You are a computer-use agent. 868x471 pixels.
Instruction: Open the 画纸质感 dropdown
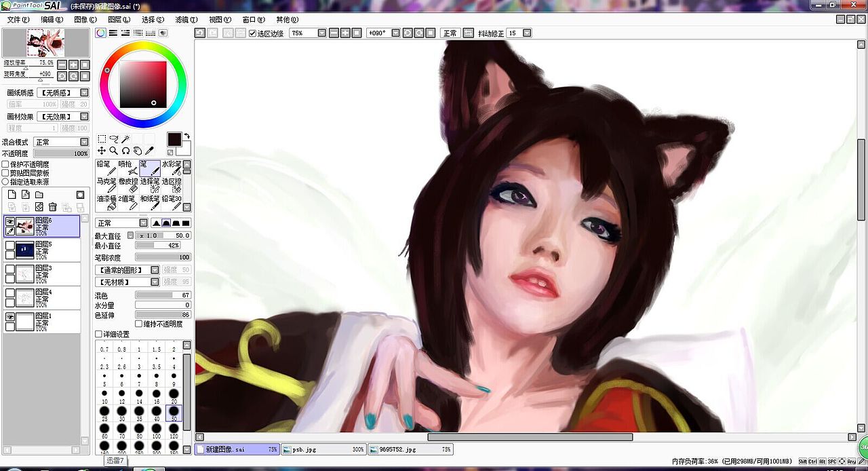85,92
